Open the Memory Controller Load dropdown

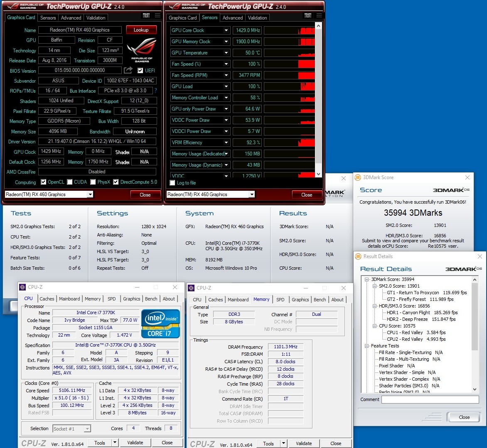pyautogui.click(x=226, y=98)
